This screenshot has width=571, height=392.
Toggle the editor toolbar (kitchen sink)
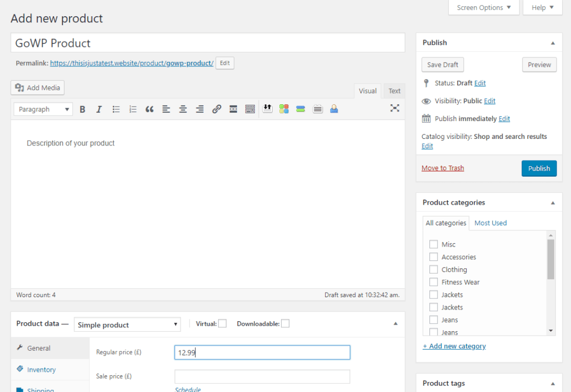click(250, 109)
